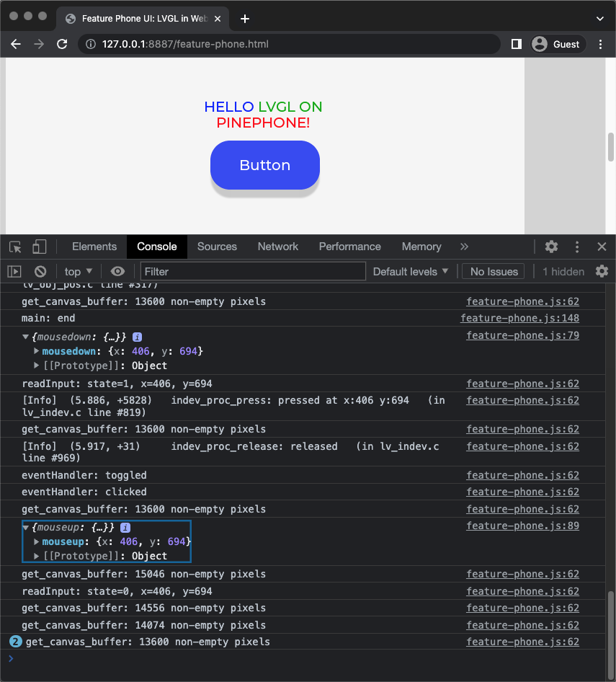Click the inspect element picker icon

coord(16,247)
